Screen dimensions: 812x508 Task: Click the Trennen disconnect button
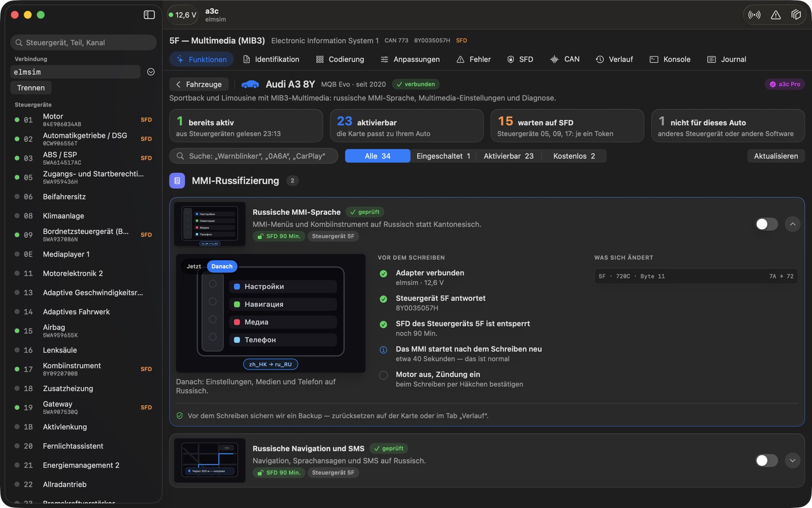[31, 88]
